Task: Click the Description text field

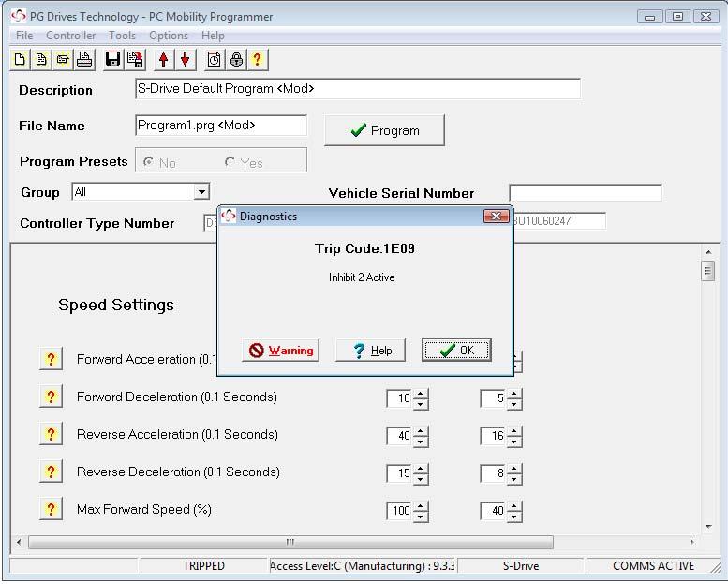Action: click(358, 89)
